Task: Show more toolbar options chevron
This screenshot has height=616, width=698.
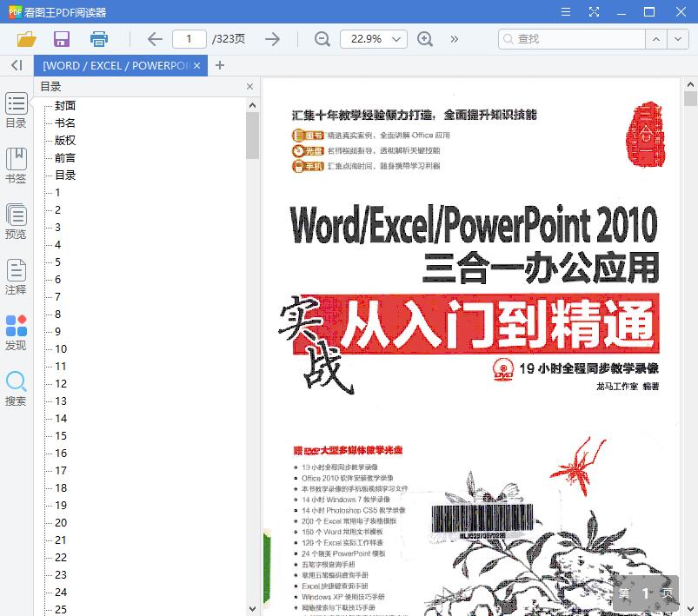Action: (454, 39)
